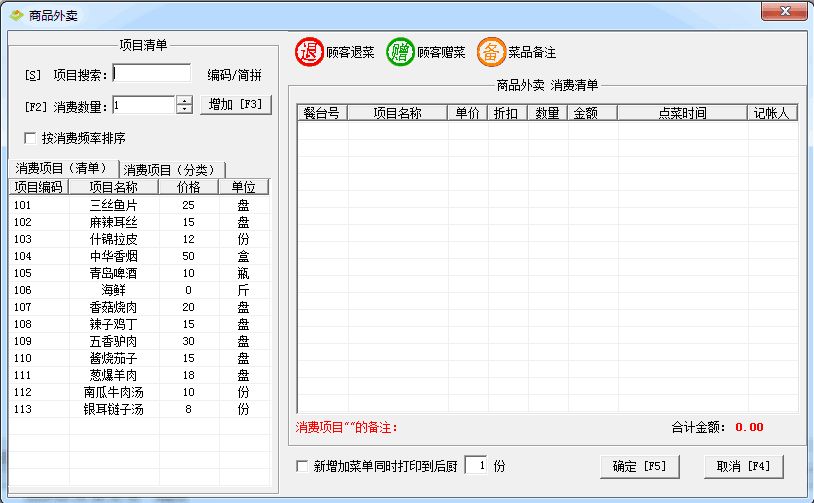The image size is (814, 503).
Task: Click the red 顾客退菜 return-dish icon
Action: (x=310, y=52)
